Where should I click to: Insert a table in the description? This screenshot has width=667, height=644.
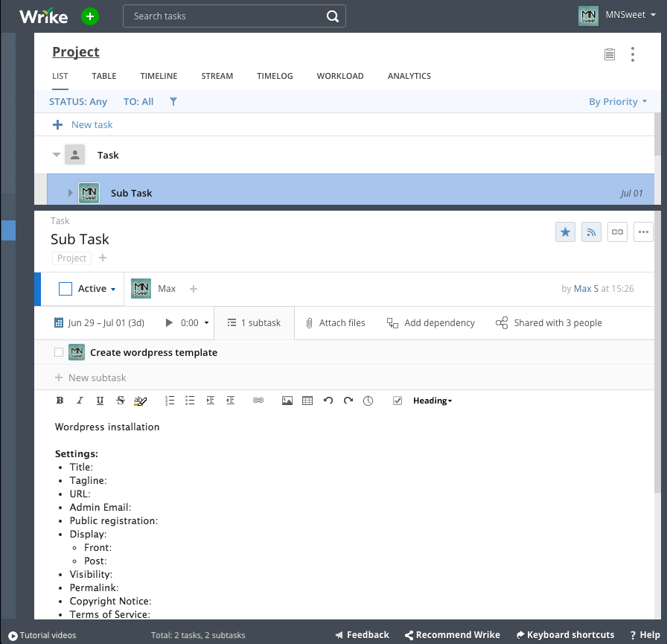pos(307,401)
